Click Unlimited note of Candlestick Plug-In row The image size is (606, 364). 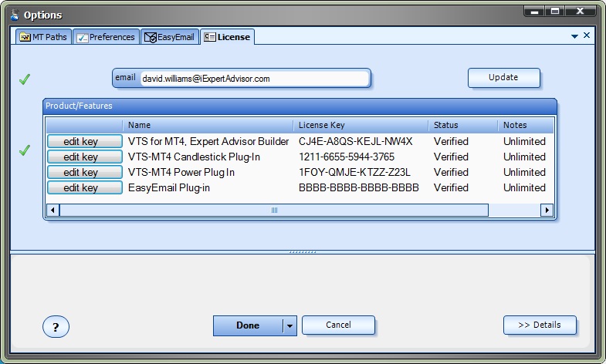(x=524, y=157)
